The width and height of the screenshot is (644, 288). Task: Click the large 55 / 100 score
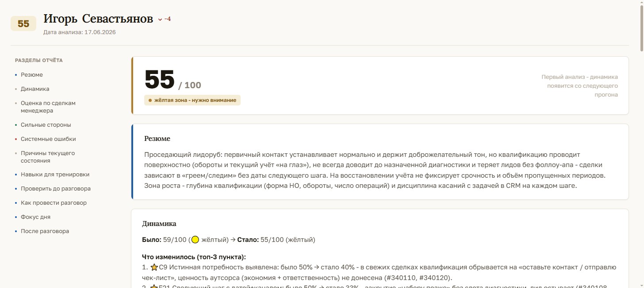click(x=173, y=80)
